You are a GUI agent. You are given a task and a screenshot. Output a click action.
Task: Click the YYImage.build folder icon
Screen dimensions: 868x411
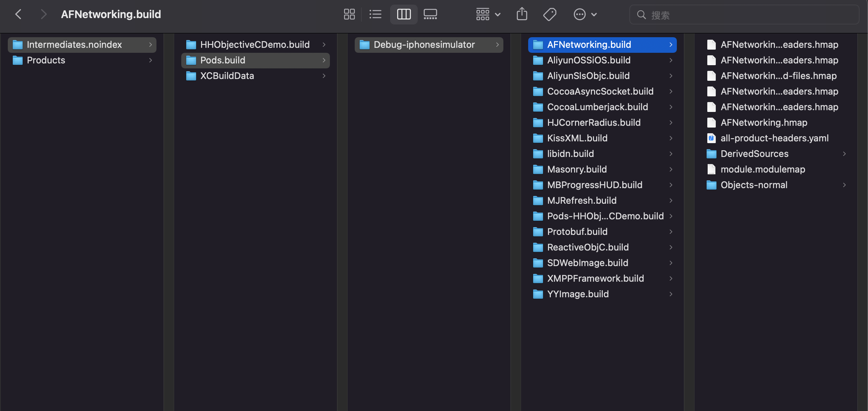coord(538,294)
